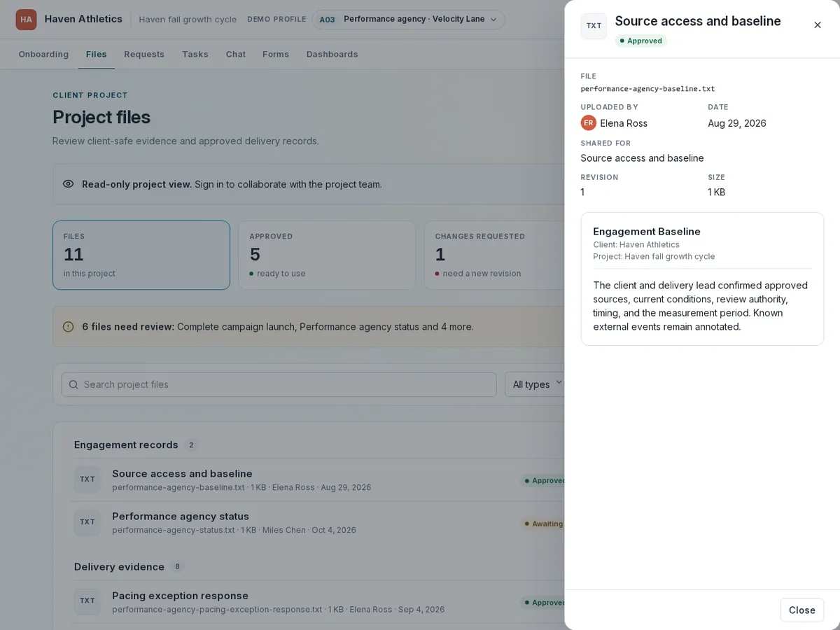The height and width of the screenshot is (630, 840).
Task: Click the HA Haven Athletics logo badge
Action: click(x=27, y=20)
